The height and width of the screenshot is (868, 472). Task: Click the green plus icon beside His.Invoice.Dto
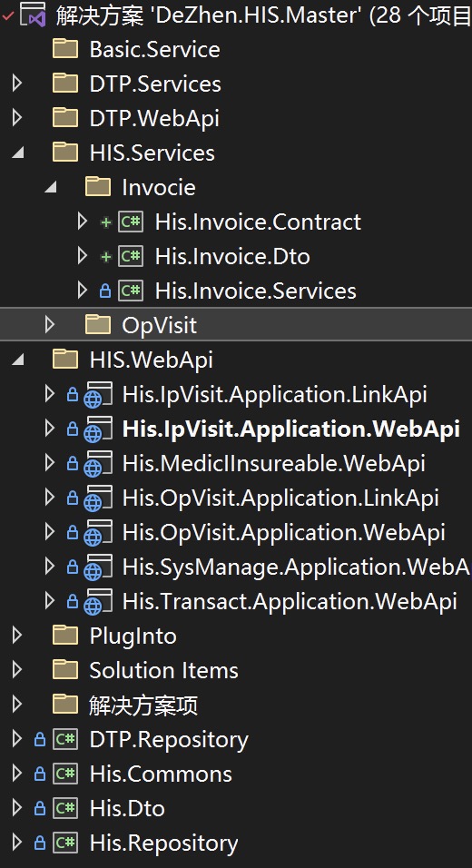tap(105, 257)
